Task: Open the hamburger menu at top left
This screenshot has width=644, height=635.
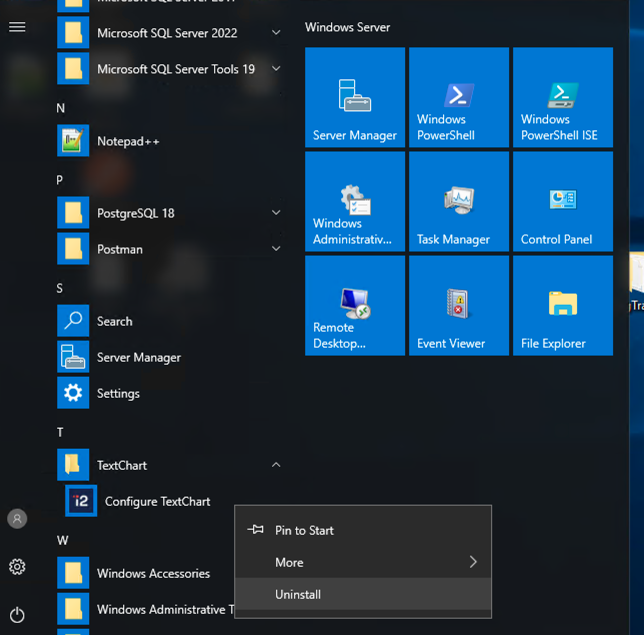Action: 17,27
